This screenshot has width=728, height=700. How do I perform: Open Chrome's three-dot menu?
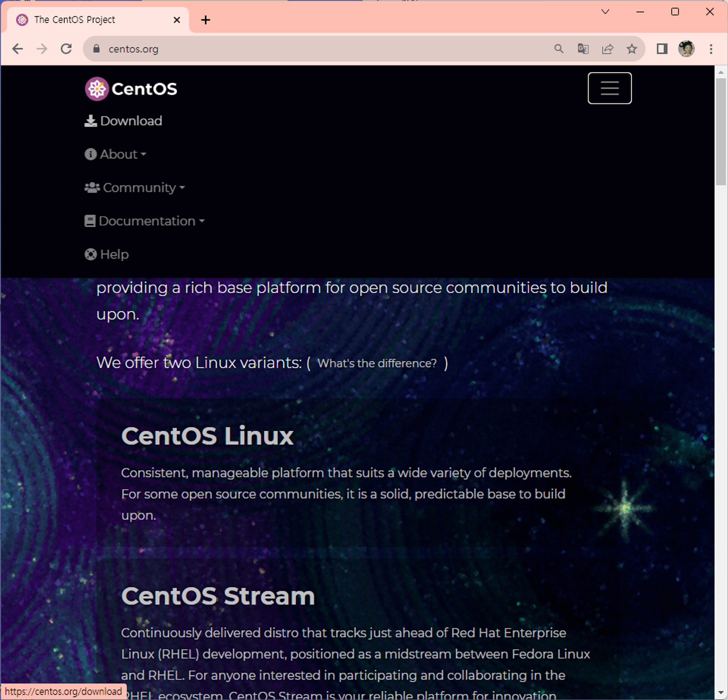[x=711, y=49]
